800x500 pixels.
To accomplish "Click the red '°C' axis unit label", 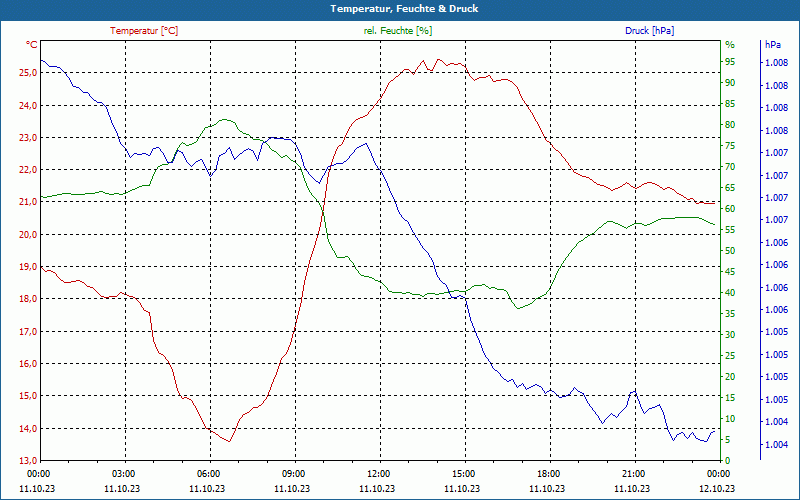I will (x=32, y=45).
